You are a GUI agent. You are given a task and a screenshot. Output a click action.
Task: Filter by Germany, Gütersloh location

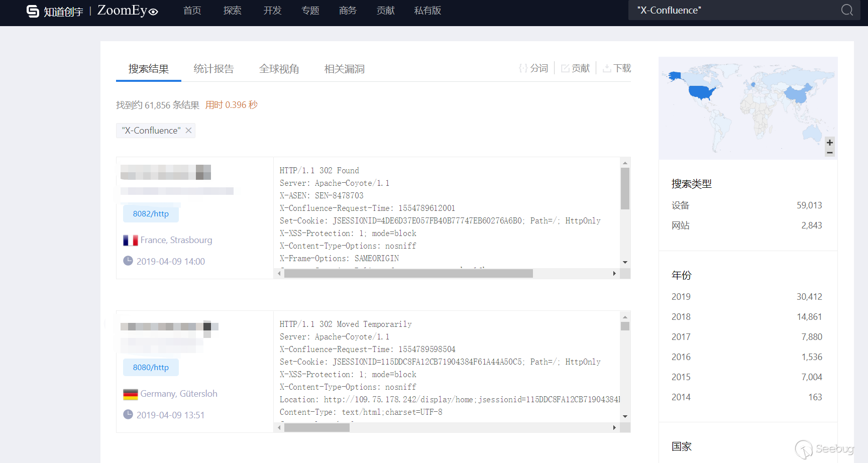179,394
